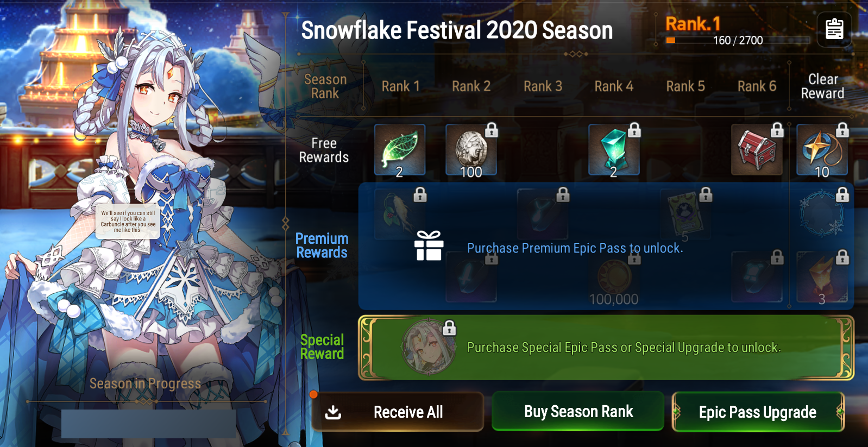Click the white gift box icon
868x447 pixels.
point(429,246)
